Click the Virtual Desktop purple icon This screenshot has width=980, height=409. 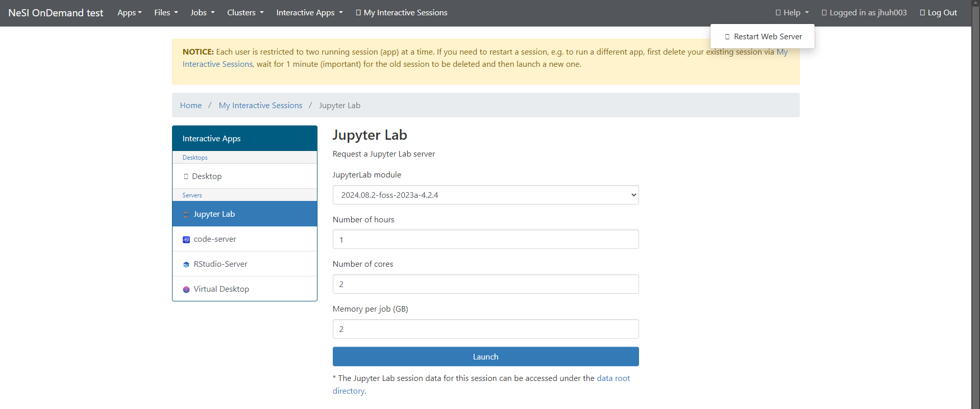(x=186, y=289)
